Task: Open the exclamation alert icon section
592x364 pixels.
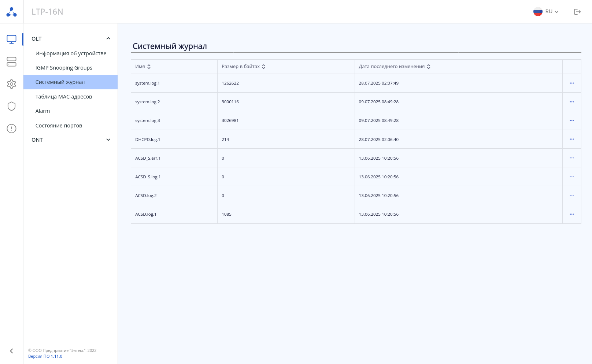Action: click(x=11, y=129)
